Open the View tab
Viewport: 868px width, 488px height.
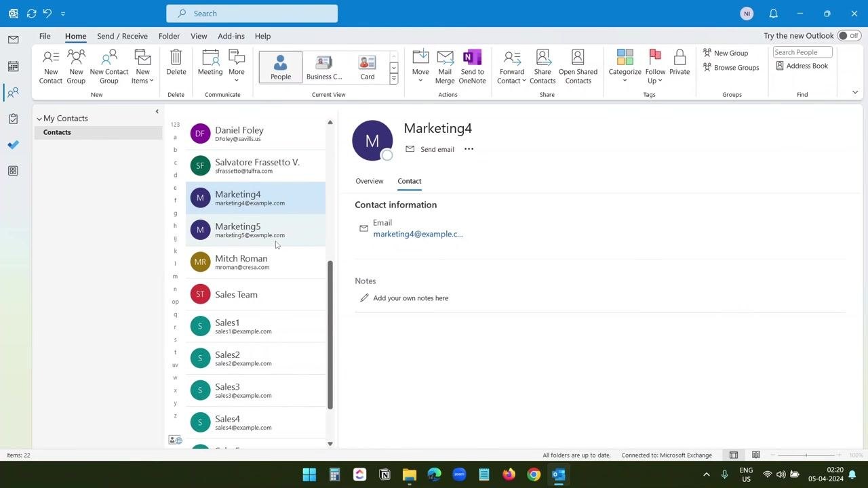(x=199, y=36)
